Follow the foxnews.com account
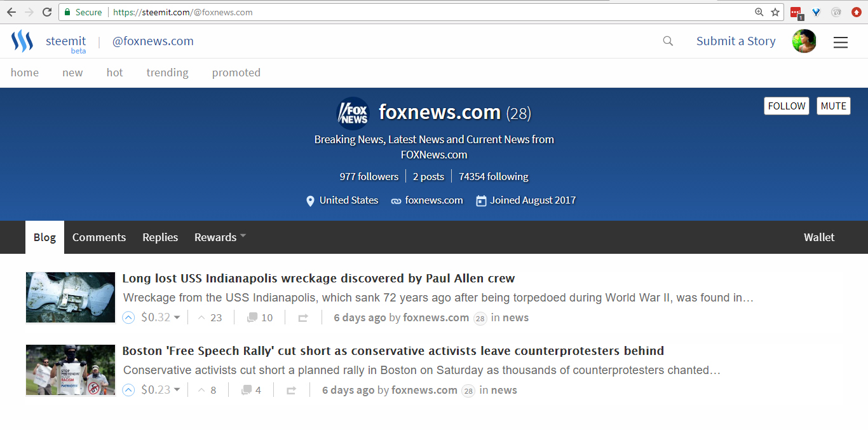Image resolution: width=868 pixels, height=430 pixels. pyautogui.click(x=787, y=106)
